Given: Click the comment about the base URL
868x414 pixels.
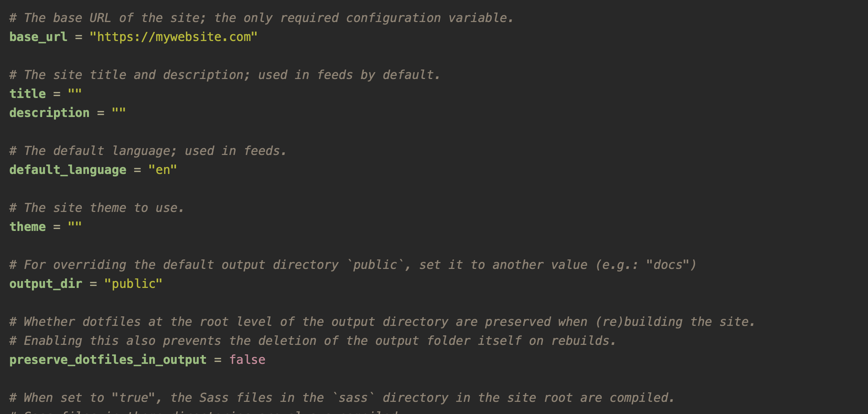Looking at the screenshot, I should point(261,18).
